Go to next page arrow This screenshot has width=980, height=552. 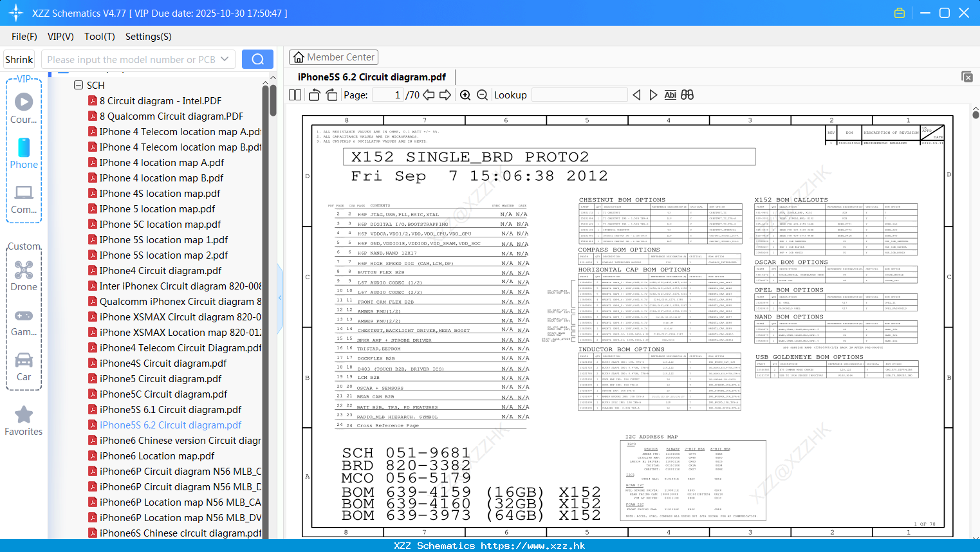point(445,95)
